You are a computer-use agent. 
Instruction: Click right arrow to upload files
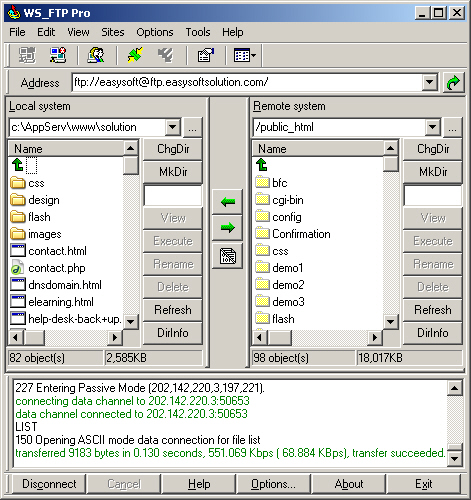click(228, 228)
